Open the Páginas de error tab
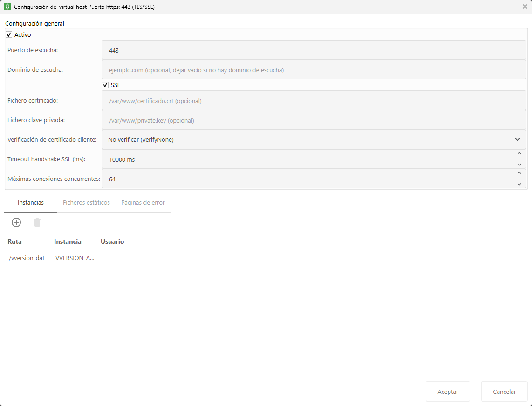 click(143, 203)
